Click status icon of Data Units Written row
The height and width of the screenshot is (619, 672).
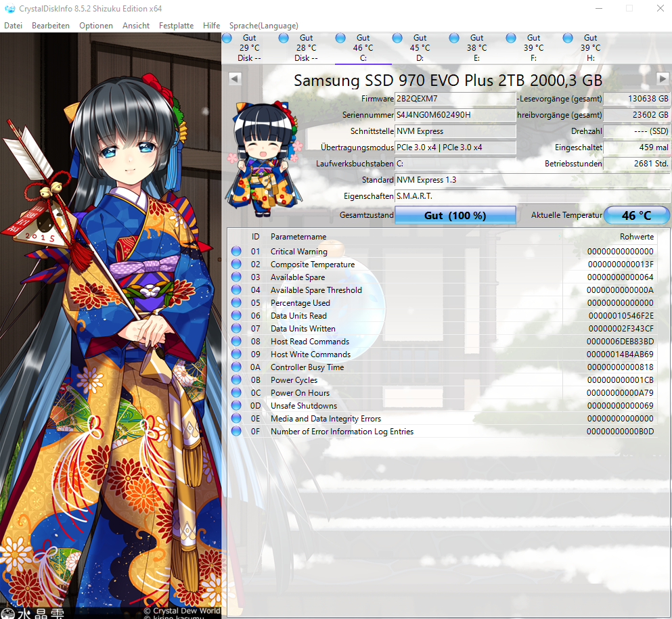[x=236, y=328]
